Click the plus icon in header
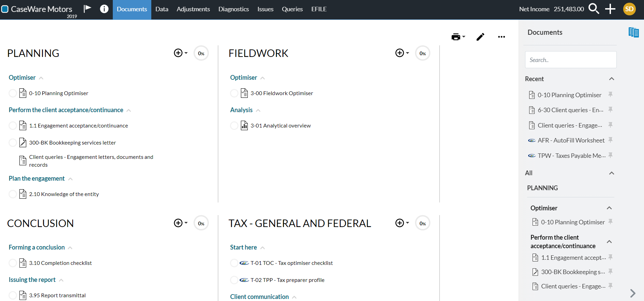Screen dimensions: 644x301 pyautogui.click(x=610, y=9)
